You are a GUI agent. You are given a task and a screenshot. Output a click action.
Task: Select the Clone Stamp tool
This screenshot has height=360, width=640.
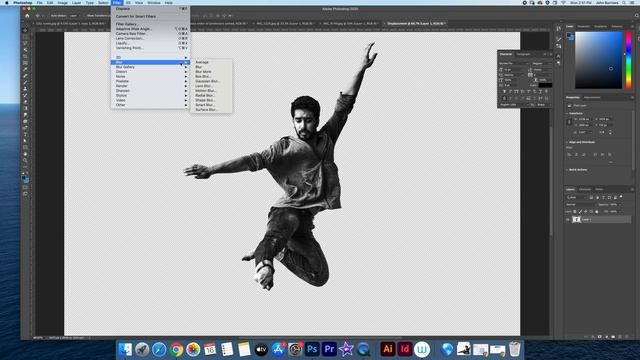click(25, 89)
